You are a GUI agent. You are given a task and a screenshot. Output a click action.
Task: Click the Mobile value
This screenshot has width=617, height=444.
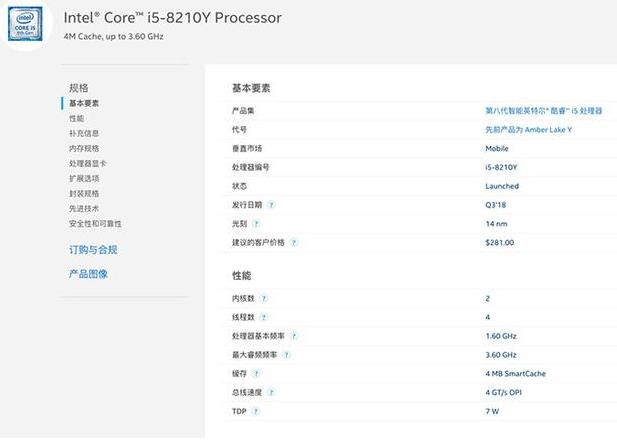(497, 148)
